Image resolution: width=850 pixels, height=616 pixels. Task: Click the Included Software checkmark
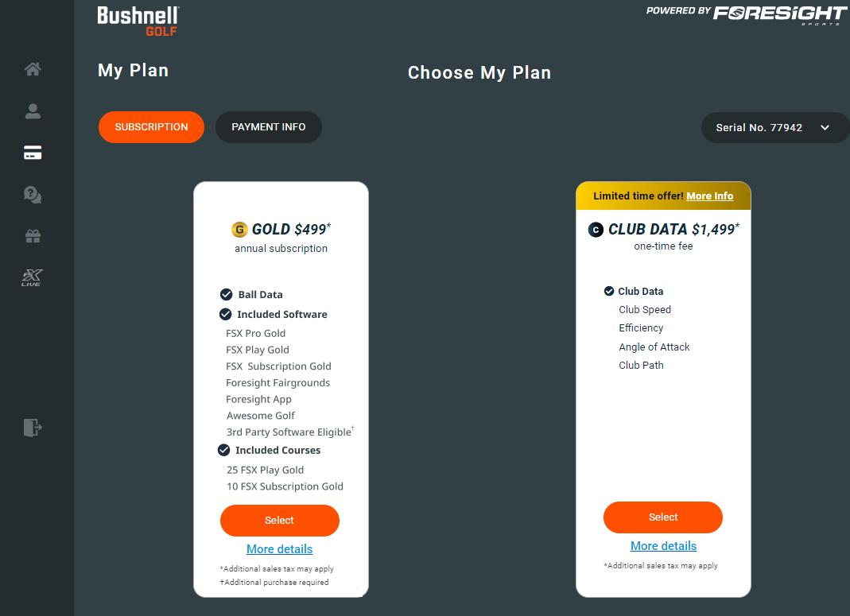(226, 314)
